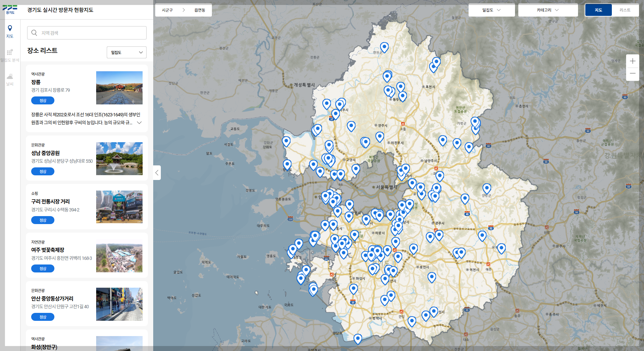The height and width of the screenshot is (351, 644).
Task: Select the pin south of 용인시 label
Action: coord(432,277)
